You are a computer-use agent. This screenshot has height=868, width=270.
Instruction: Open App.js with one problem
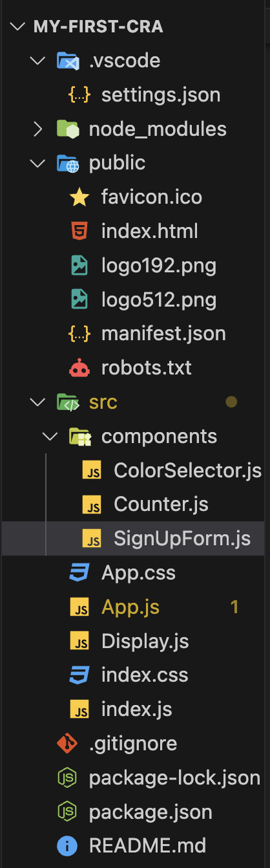click(x=130, y=607)
